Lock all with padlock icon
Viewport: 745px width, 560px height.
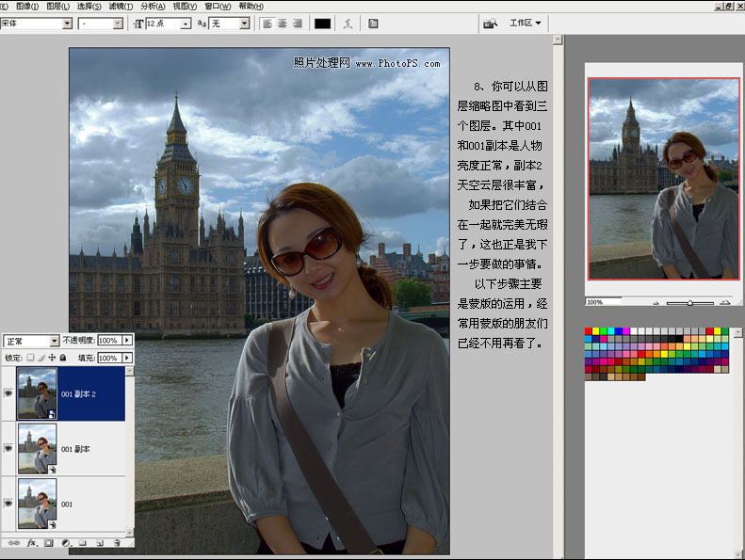point(63,358)
